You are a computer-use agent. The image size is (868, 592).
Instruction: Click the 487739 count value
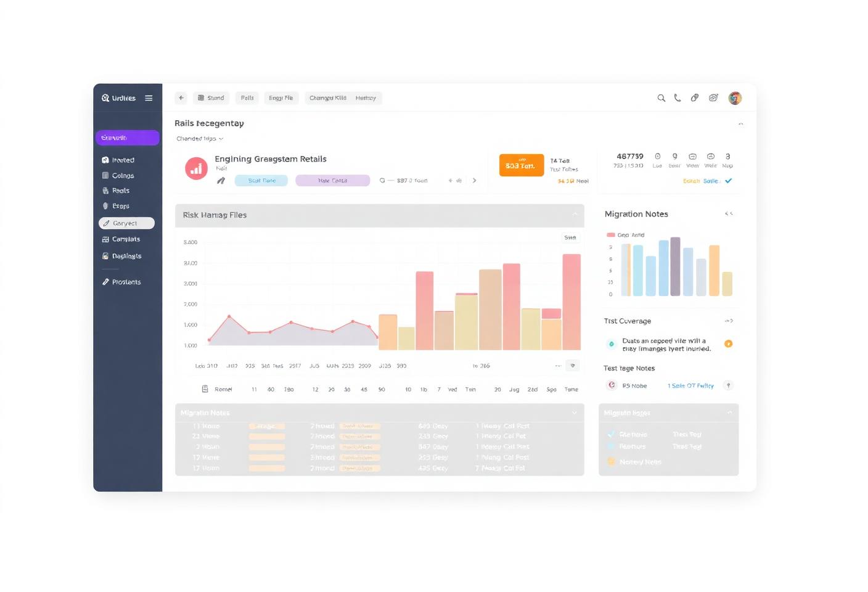630,157
